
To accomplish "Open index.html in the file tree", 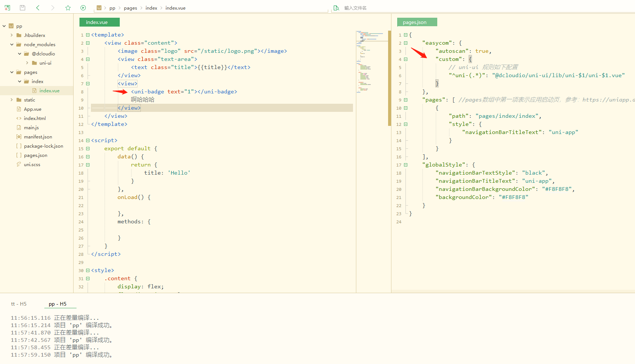I will click(x=35, y=119).
